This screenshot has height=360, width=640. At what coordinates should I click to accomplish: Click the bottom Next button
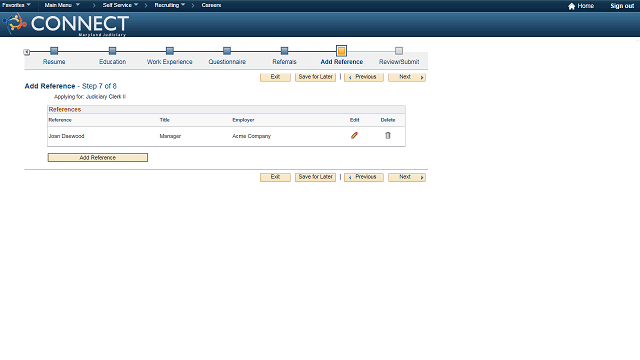[407, 177]
